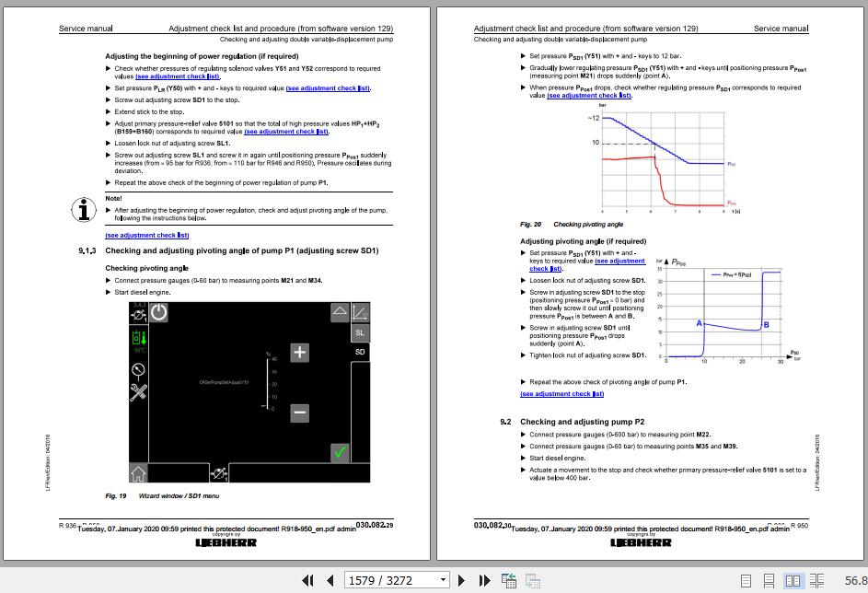Viewport: 868px width, 593px height.
Task: Click the info circle icon beside Note
Action: click(x=84, y=210)
